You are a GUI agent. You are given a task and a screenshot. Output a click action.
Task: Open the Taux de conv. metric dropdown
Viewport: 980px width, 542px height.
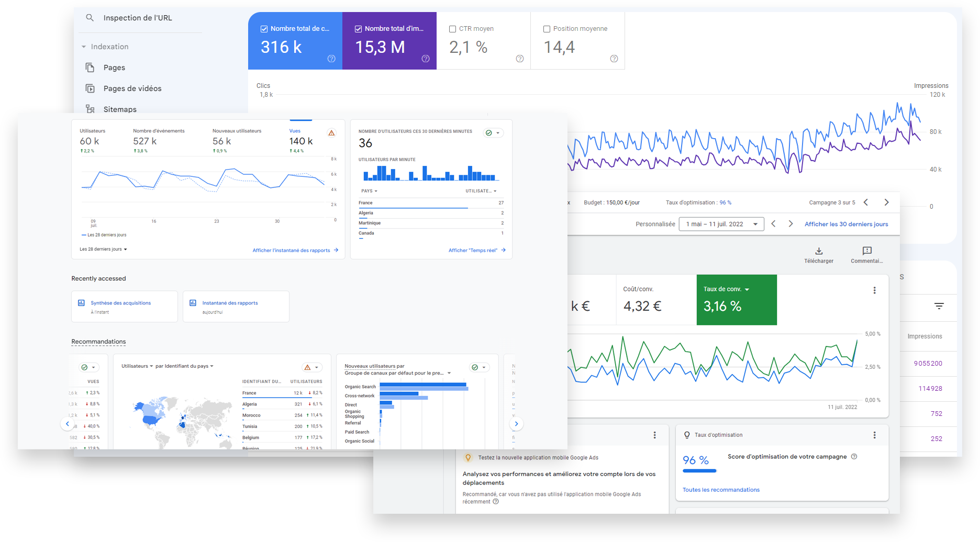[726, 289]
